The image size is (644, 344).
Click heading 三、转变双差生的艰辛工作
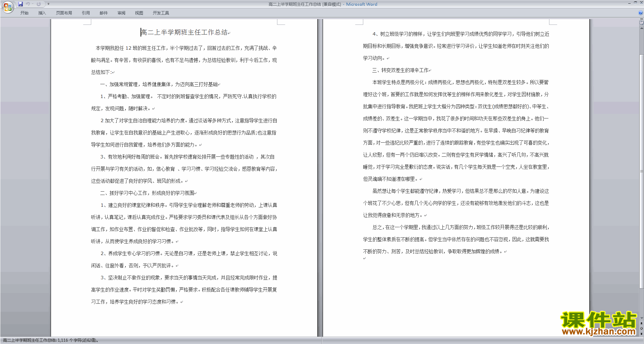point(400,70)
